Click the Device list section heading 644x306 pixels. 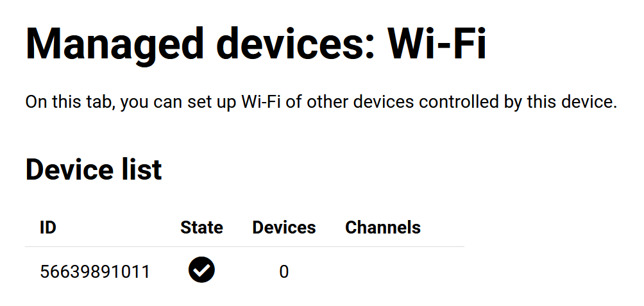click(94, 169)
